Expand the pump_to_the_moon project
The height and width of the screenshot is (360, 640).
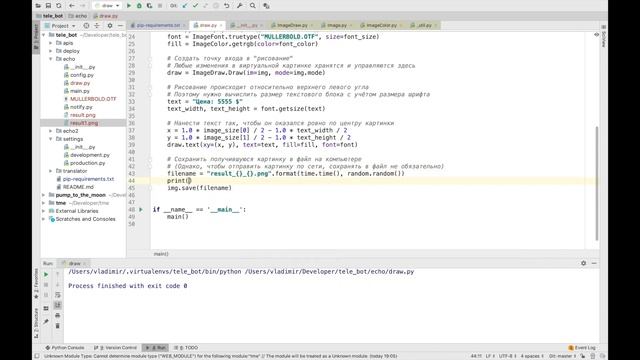pyautogui.click(x=44, y=195)
